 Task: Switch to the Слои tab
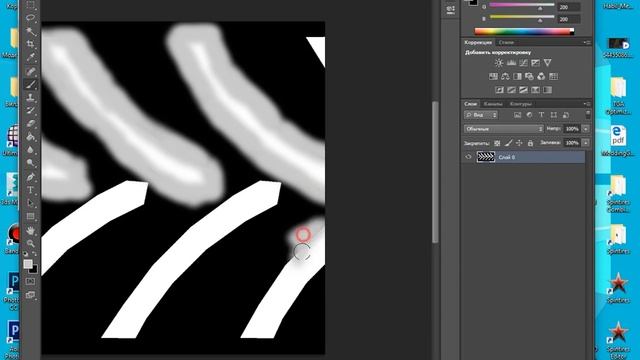click(x=470, y=104)
